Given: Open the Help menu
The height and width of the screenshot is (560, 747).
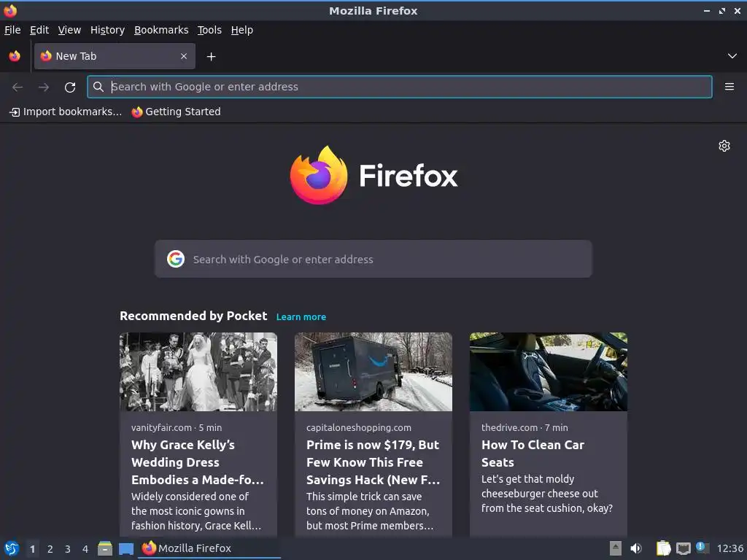Looking at the screenshot, I should click(x=242, y=30).
